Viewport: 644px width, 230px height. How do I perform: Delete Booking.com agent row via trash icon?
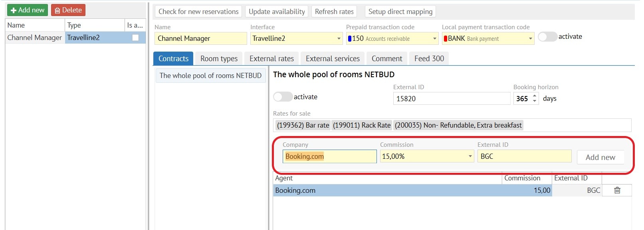pyautogui.click(x=617, y=190)
